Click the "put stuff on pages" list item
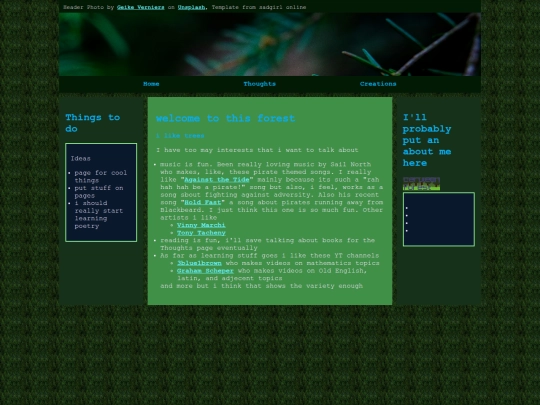Screen dimensions: 540x405 click(x=99, y=192)
